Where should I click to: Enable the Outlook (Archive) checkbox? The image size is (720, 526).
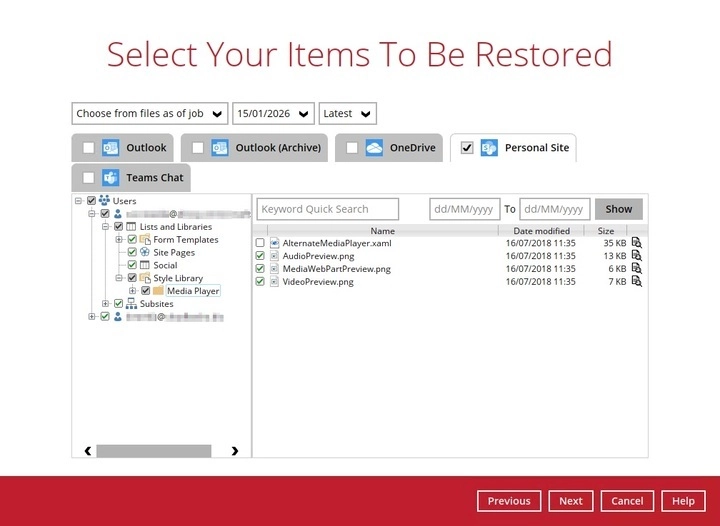point(198,148)
